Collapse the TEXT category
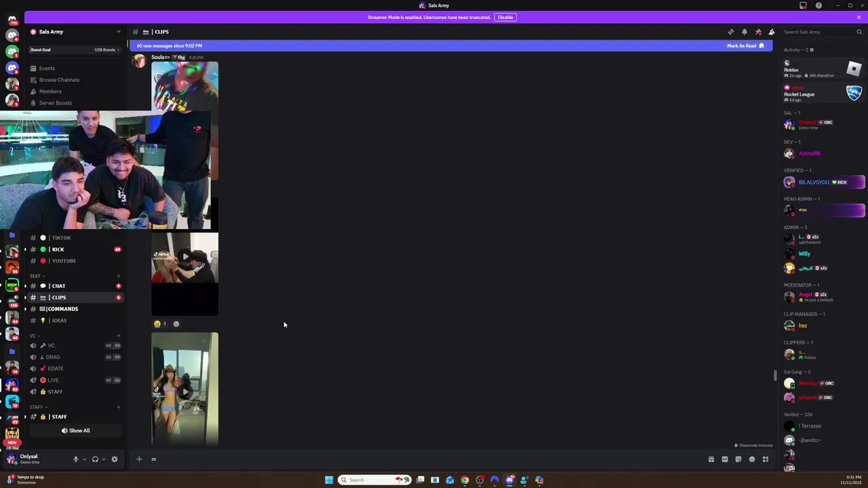Viewport: 868px width, 488px height. [37, 276]
